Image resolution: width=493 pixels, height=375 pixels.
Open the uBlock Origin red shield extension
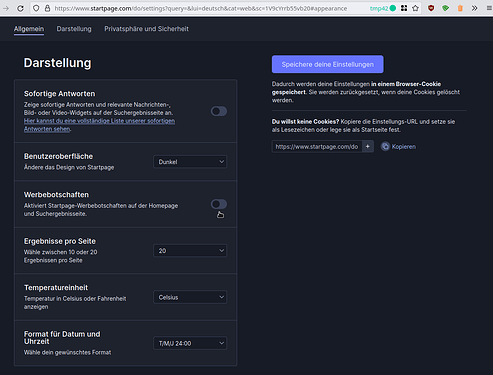[x=431, y=8]
